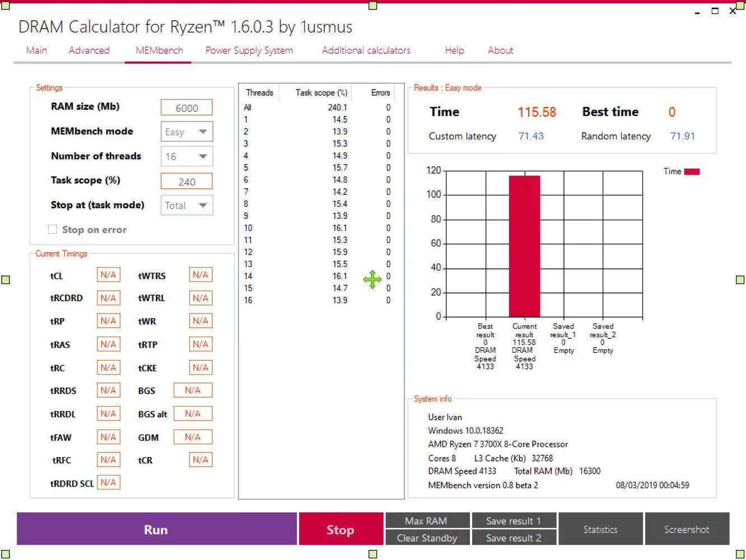Click the tRP timing value field

pos(109,321)
